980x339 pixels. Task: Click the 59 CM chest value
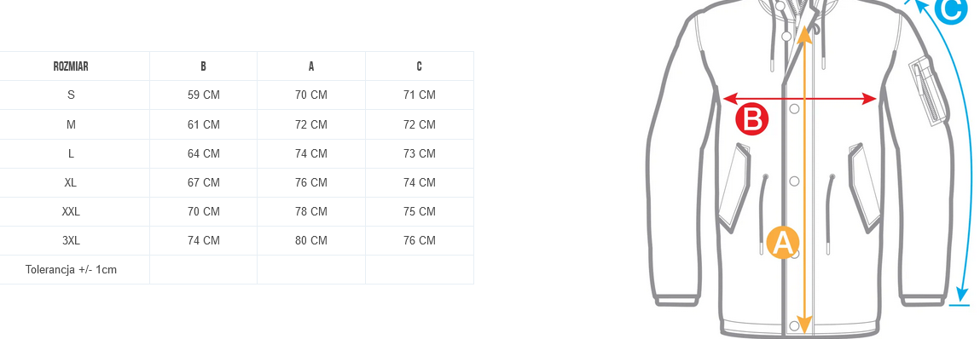point(204,95)
